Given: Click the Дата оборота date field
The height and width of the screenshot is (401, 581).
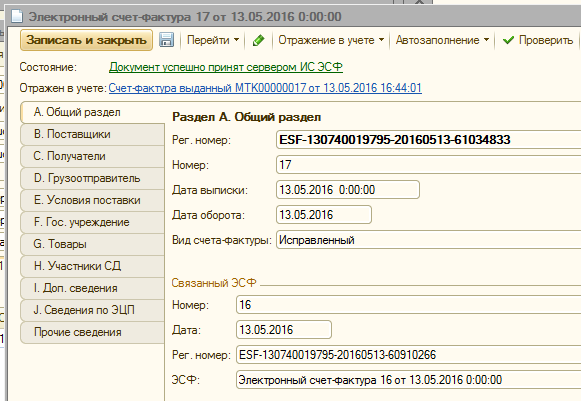Looking at the screenshot, I should pyautogui.click(x=323, y=215).
